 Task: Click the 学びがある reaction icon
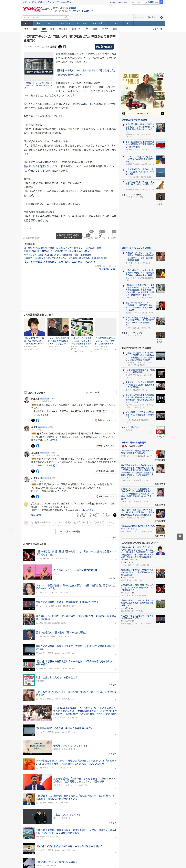(x=89, y=235)
